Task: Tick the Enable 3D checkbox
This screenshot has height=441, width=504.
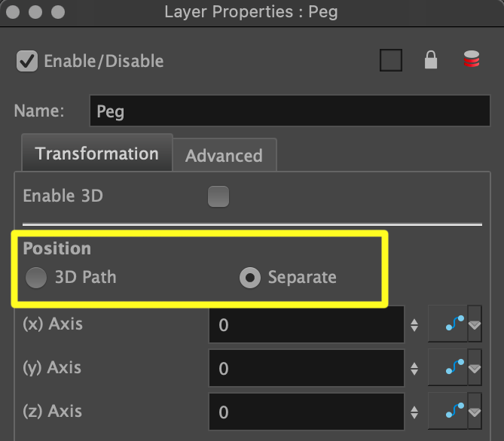Action: (x=218, y=197)
